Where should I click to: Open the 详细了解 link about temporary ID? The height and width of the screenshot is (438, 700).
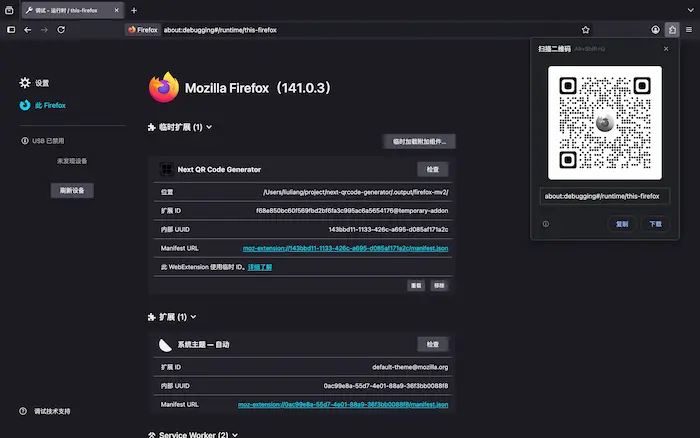[260, 267]
